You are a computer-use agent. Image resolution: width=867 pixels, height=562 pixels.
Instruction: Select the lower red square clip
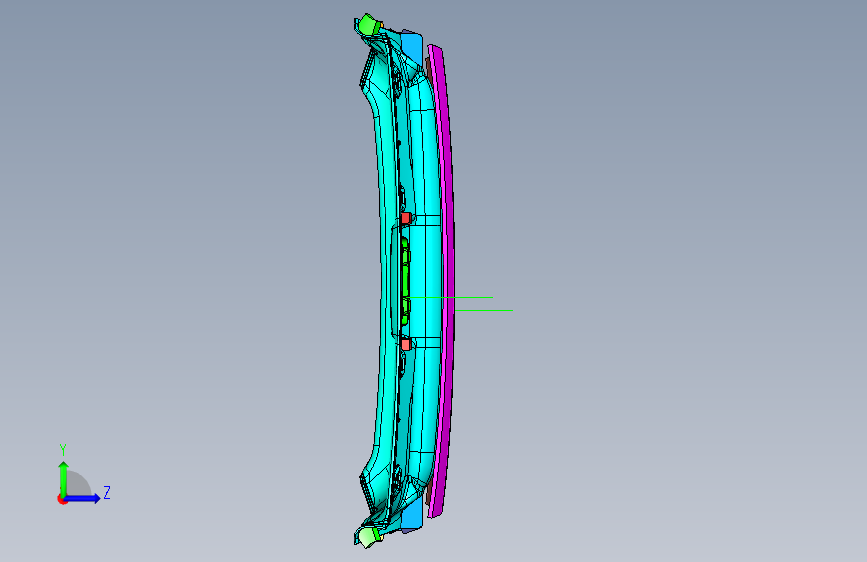(406, 345)
